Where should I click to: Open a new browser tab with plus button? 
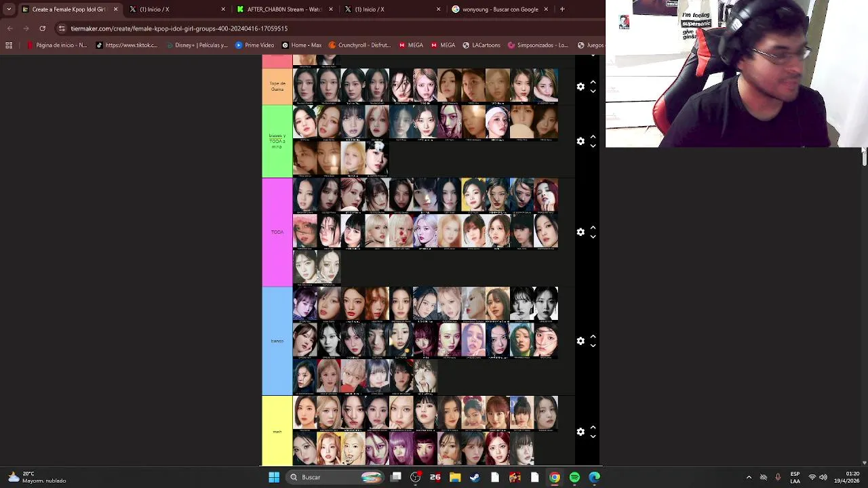[562, 9]
